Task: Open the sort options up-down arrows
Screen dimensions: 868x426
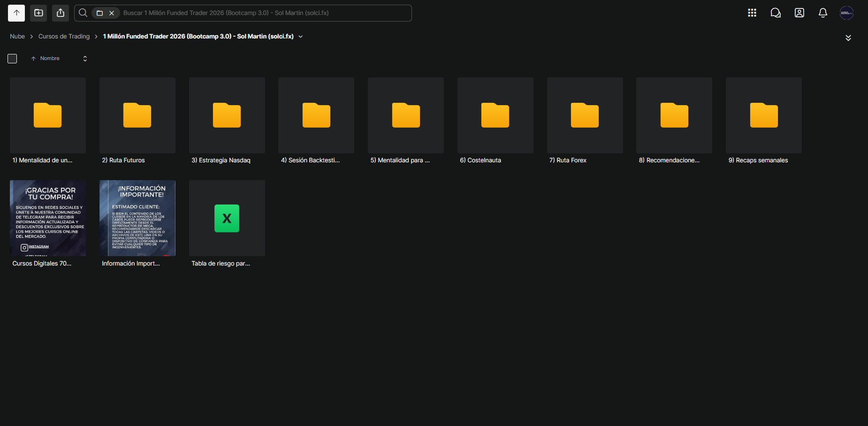Action: (85, 59)
